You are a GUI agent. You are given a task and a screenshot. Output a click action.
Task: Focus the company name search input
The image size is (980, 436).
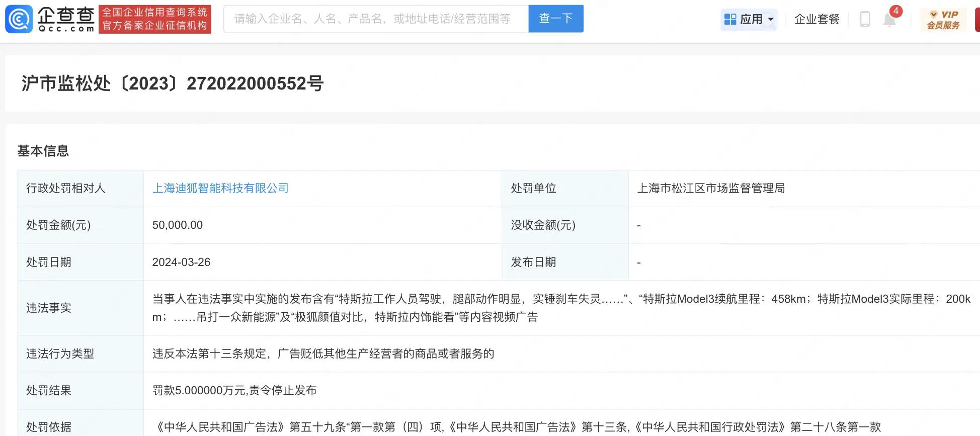tap(376, 19)
